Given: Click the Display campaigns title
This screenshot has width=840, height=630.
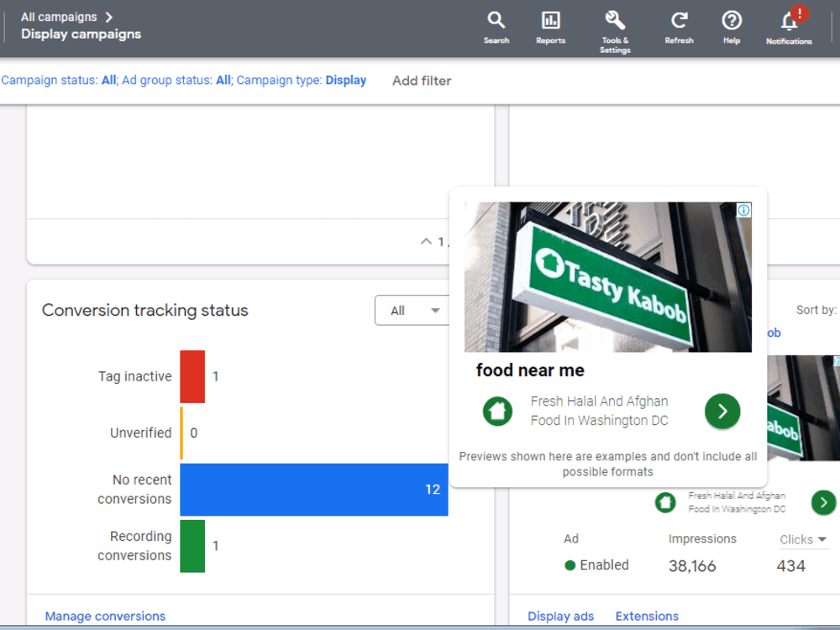Looking at the screenshot, I should tap(81, 34).
